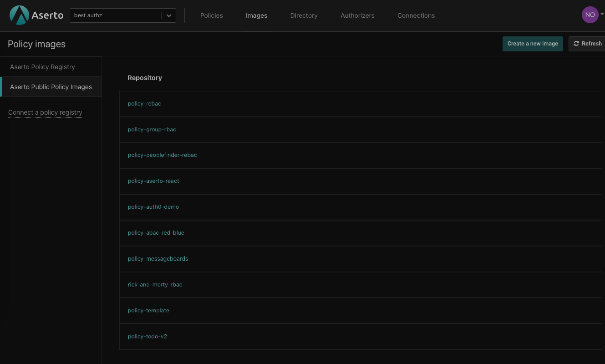Select the Images tab icon
This screenshot has height=364, width=605.
click(x=256, y=16)
